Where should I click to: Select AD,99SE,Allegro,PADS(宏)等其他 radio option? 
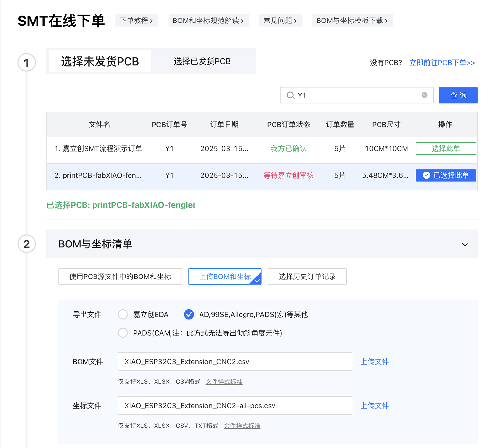point(189,314)
